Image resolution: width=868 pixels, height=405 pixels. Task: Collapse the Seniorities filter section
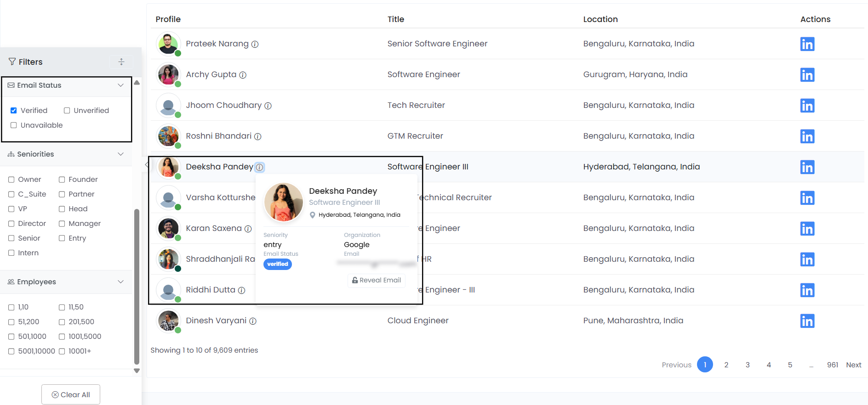(x=120, y=154)
